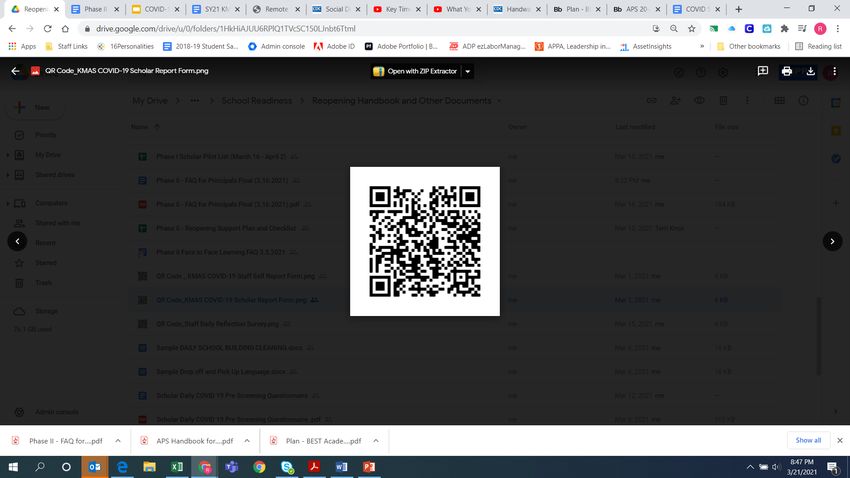
Task: Close the downloads bar
Action: (x=840, y=441)
